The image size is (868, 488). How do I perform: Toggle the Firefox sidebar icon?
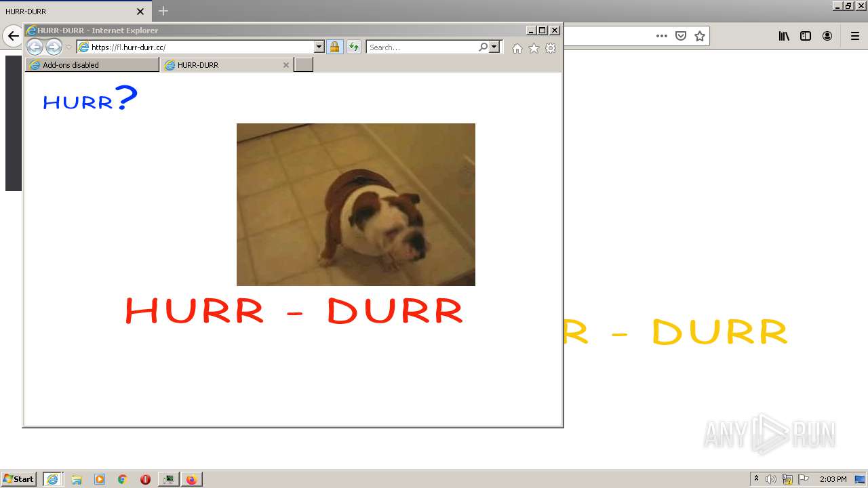pyautogui.click(x=806, y=36)
